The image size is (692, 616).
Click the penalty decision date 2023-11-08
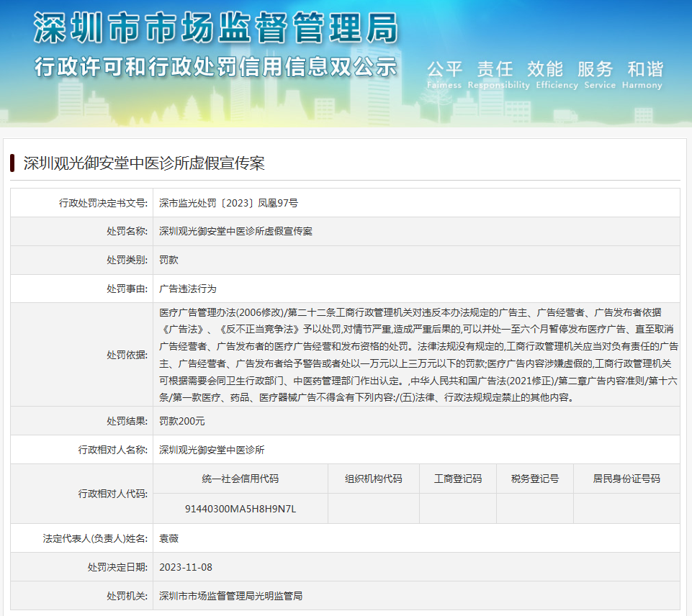click(186, 567)
